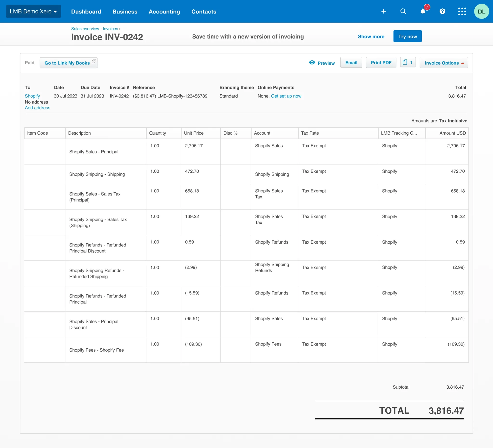Select the Unit Price column header
The image size is (493, 448).
point(201,133)
